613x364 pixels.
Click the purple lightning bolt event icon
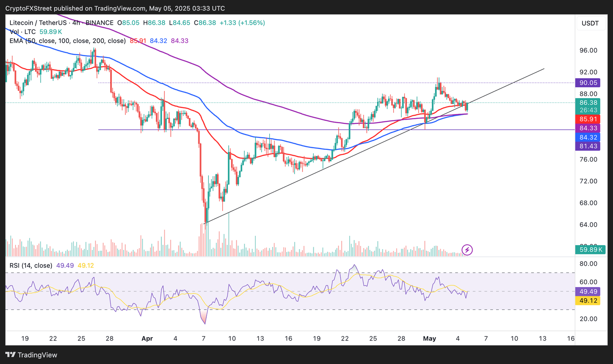point(467,250)
